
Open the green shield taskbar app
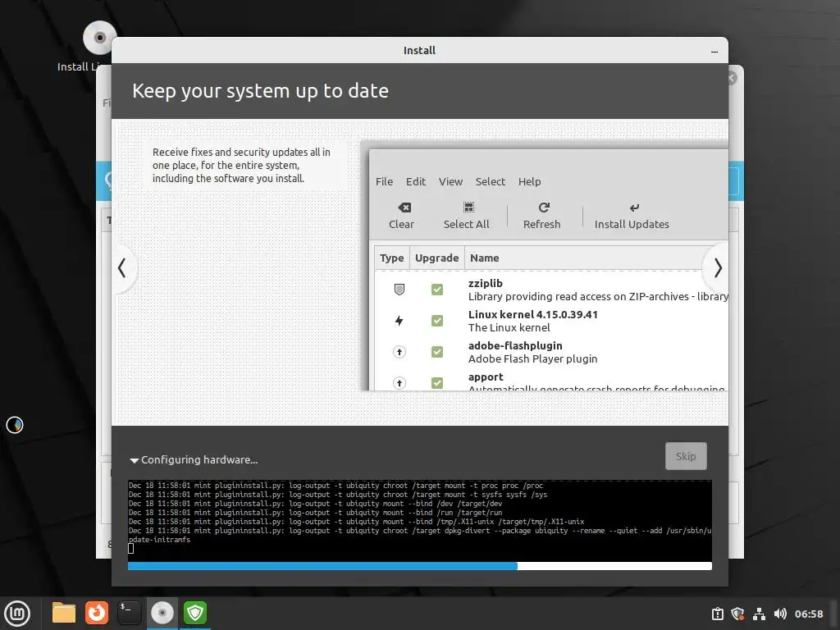click(x=195, y=613)
